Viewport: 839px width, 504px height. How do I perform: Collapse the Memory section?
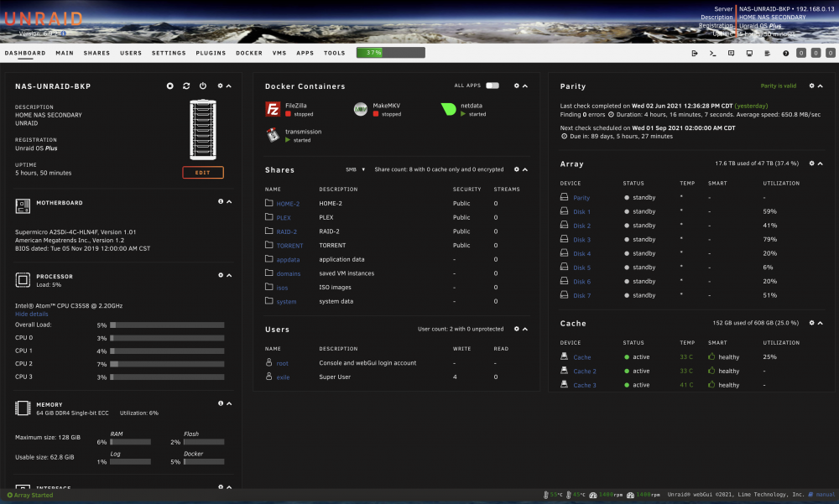(x=229, y=403)
